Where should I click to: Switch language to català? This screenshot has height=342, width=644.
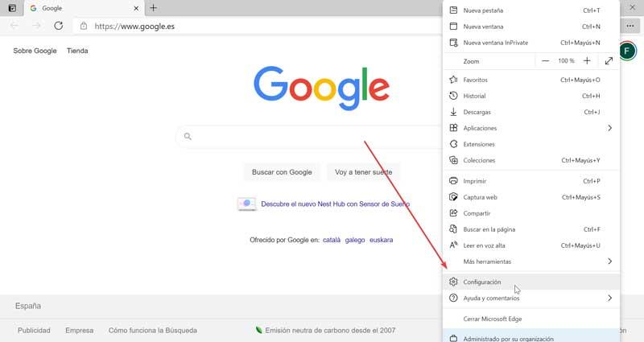point(332,240)
